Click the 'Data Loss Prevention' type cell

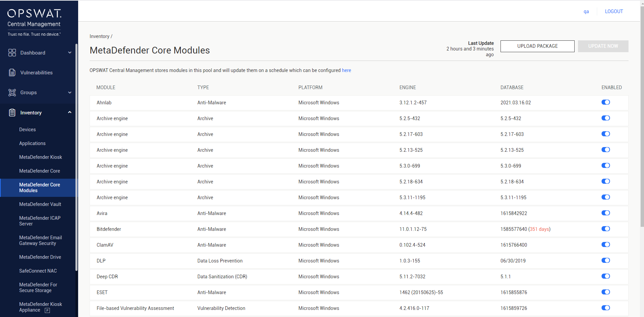(x=220, y=261)
